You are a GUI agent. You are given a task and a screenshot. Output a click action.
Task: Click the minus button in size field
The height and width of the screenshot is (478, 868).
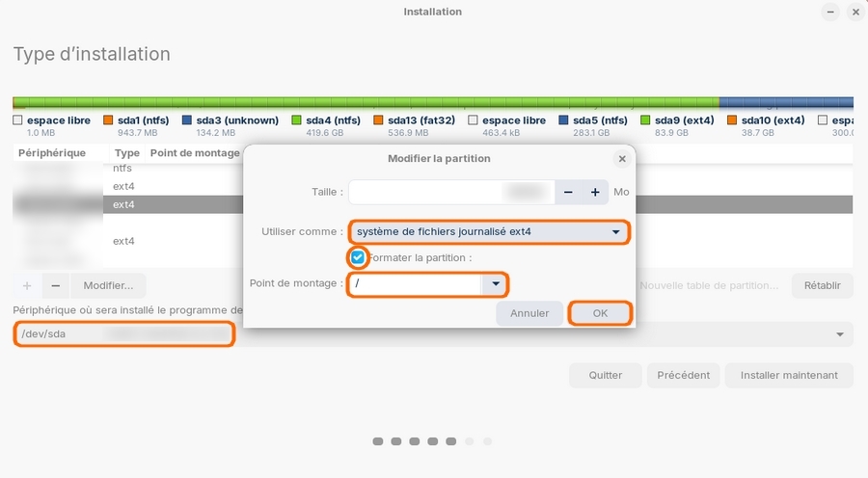click(568, 192)
